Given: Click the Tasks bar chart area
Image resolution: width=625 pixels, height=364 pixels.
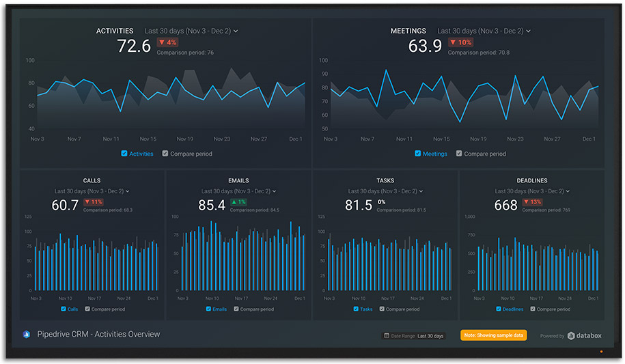Looking at the screenshot, I should coord(389,254).
